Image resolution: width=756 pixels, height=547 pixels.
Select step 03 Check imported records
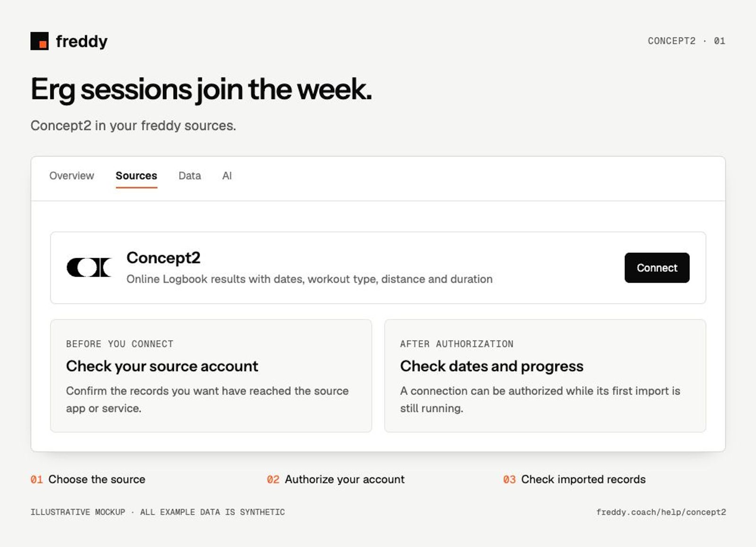point(574,479)
